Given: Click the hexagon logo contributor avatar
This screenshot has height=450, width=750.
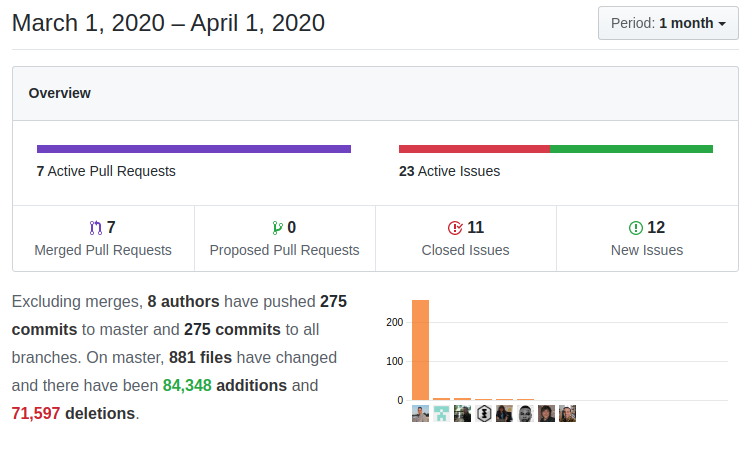Looking at the screenshot, I should (x=484, y=414).
